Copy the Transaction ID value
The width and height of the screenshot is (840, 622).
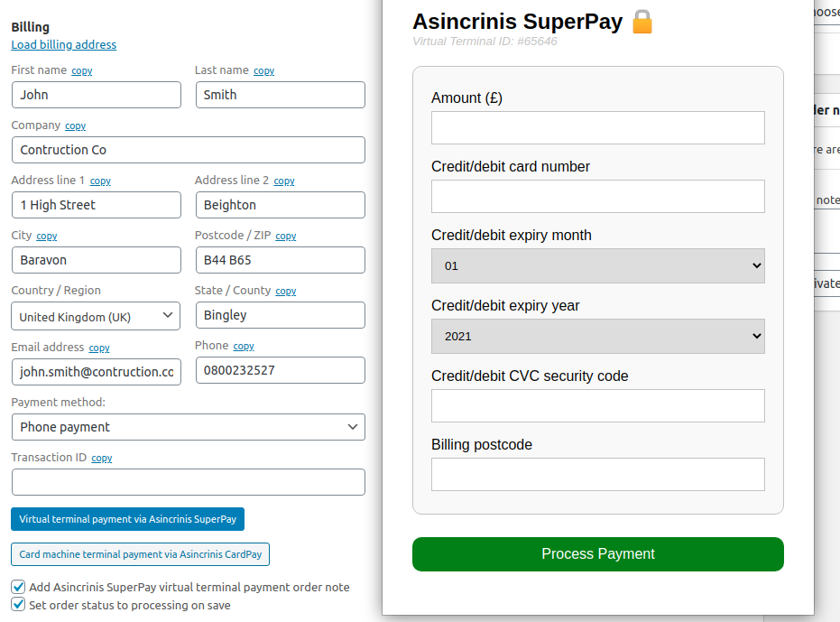tap(102, 459)
